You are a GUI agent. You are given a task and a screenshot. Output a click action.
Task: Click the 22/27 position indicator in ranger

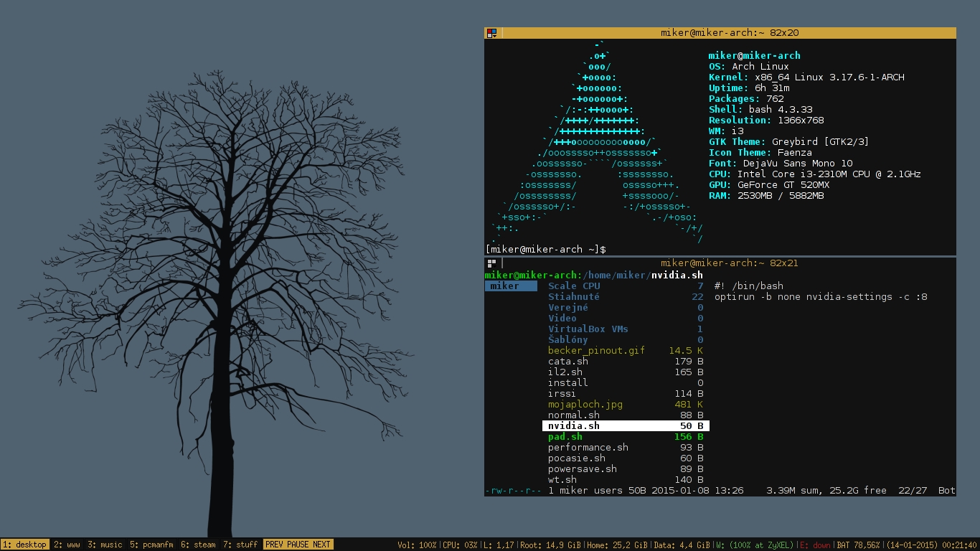click(913, 491)
